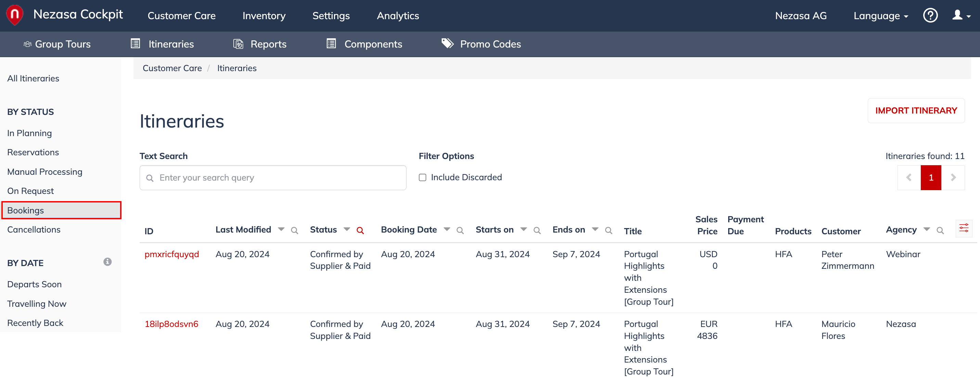Click the Ends on search icon

[x=608, y=231]
